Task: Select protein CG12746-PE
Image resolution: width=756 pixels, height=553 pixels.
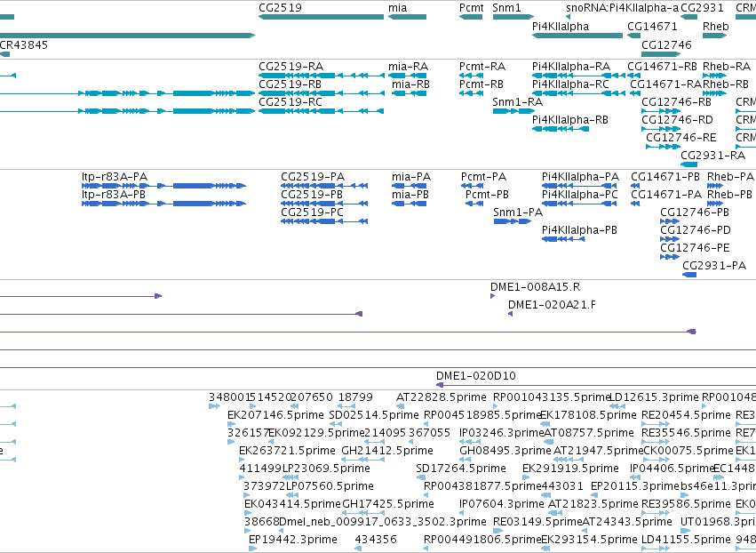Action: coord(696,249)
